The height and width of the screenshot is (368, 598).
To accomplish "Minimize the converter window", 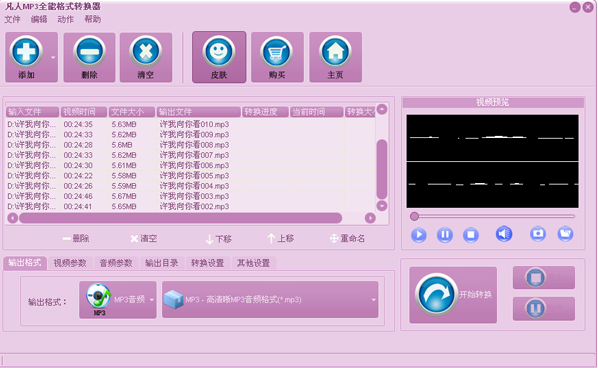I will pos(575,7).
